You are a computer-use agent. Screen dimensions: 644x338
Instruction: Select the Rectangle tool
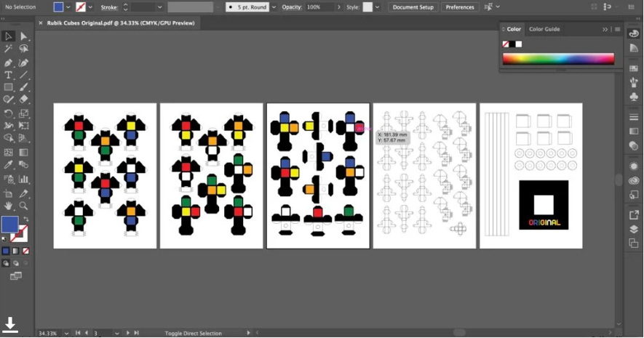[8, 87]
